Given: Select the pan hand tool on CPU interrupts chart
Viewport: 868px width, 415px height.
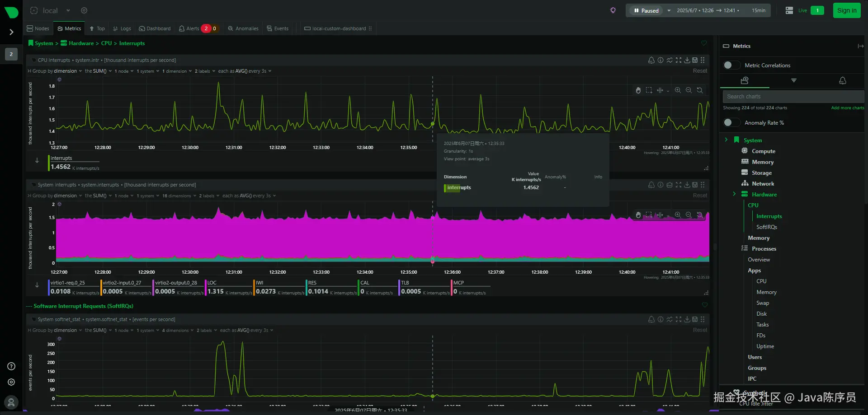Looking at the screenshot, I should tap(638, 90).
